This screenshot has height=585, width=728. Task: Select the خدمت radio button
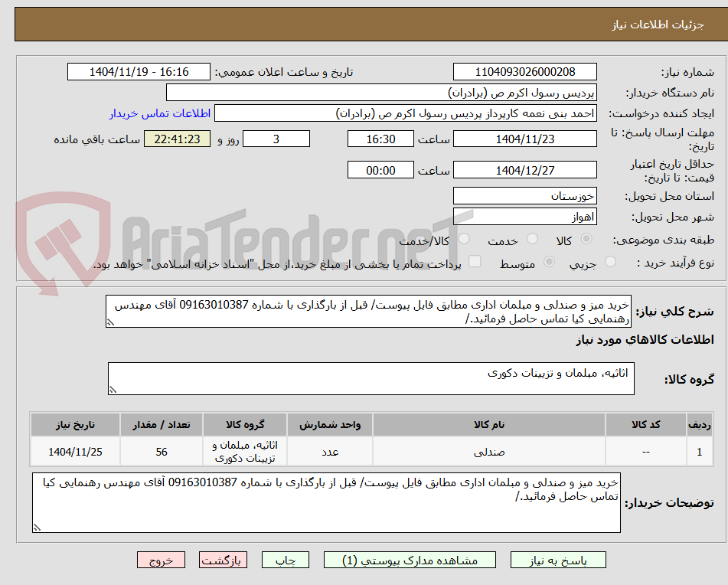pyautogui.click(x=533, y=239)
